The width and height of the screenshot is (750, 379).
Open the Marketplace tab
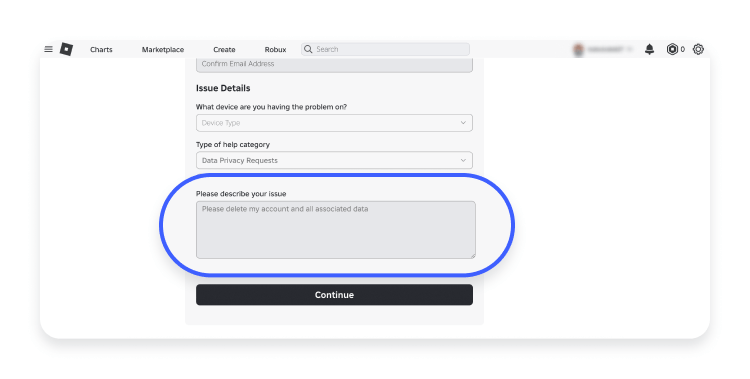click(163, 50)
